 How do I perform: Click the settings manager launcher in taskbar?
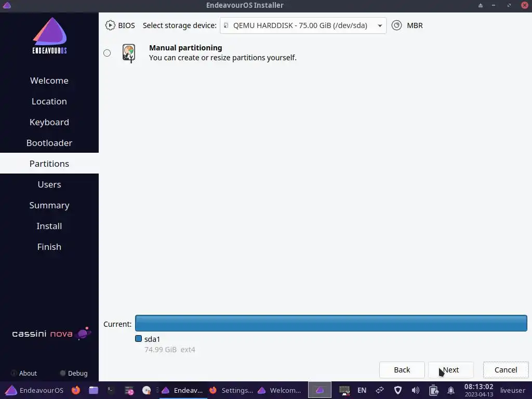coord(129,391)
